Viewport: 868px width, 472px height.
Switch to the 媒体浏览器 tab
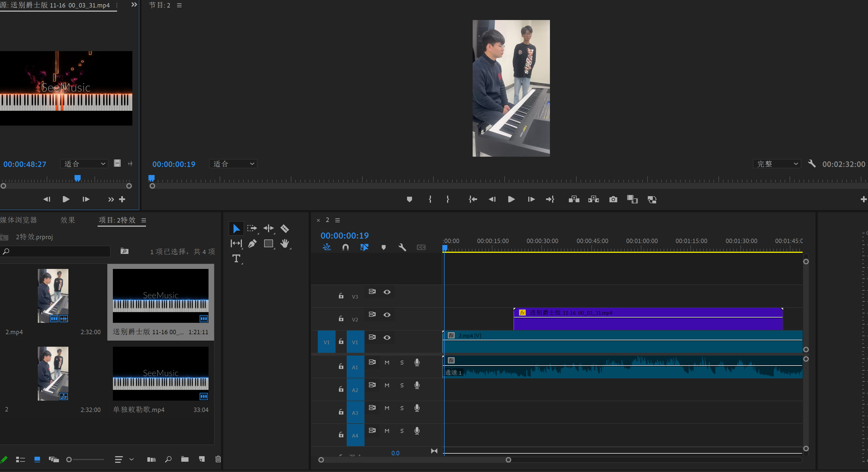[19, 220]
